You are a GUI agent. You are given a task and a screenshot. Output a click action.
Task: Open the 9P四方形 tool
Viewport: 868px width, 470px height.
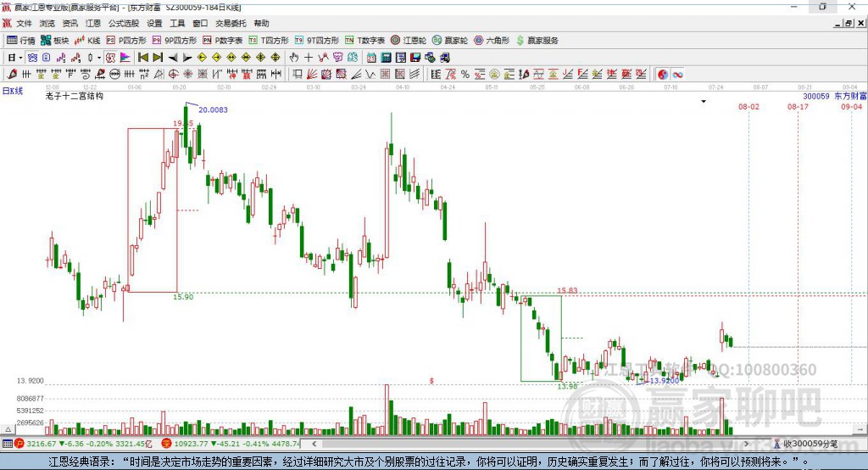coord(175,41)
